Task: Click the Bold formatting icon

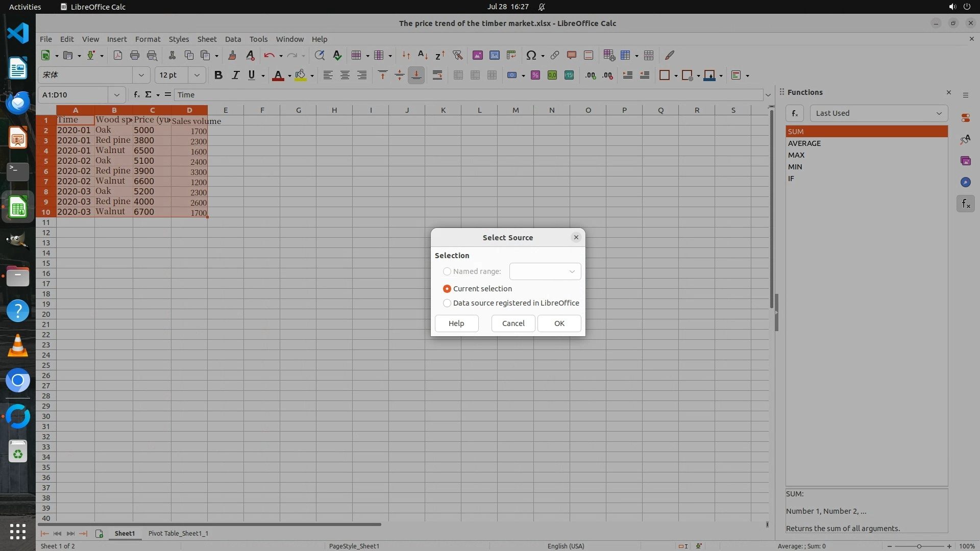Action: [218, 76]
